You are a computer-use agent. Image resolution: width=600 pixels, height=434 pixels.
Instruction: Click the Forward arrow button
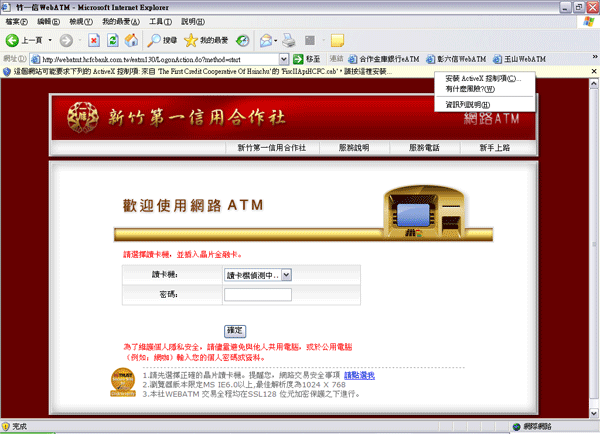67,40
